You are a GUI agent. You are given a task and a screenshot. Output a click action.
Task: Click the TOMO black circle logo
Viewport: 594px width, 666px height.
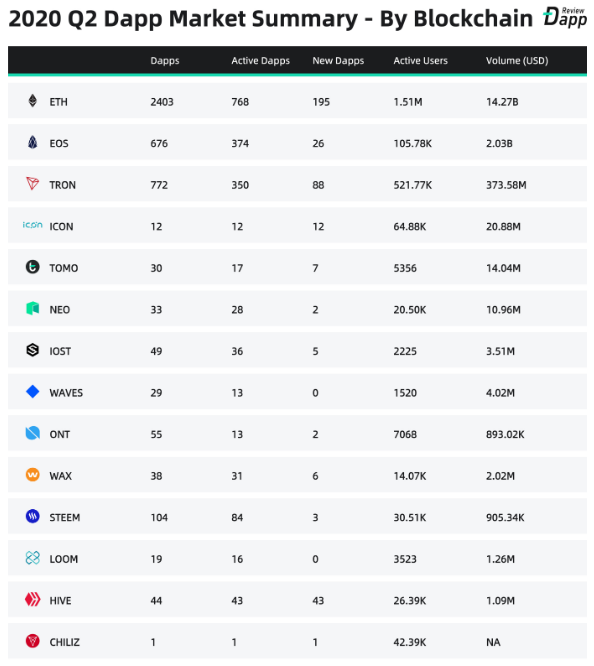(x=33, y=267)
